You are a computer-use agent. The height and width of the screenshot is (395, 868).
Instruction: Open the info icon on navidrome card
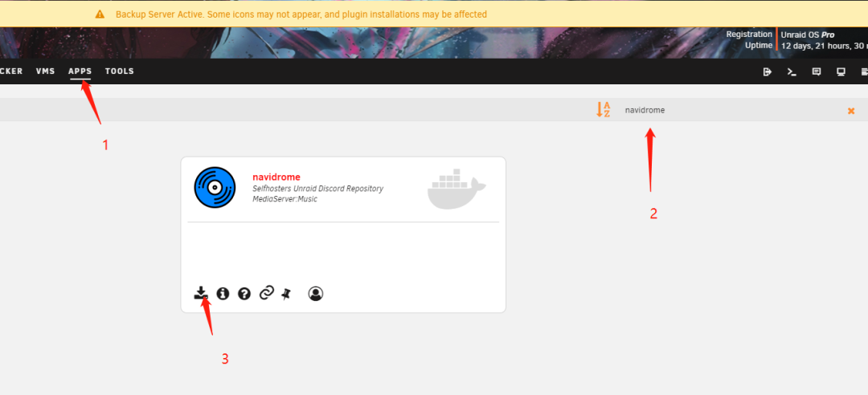223,293
